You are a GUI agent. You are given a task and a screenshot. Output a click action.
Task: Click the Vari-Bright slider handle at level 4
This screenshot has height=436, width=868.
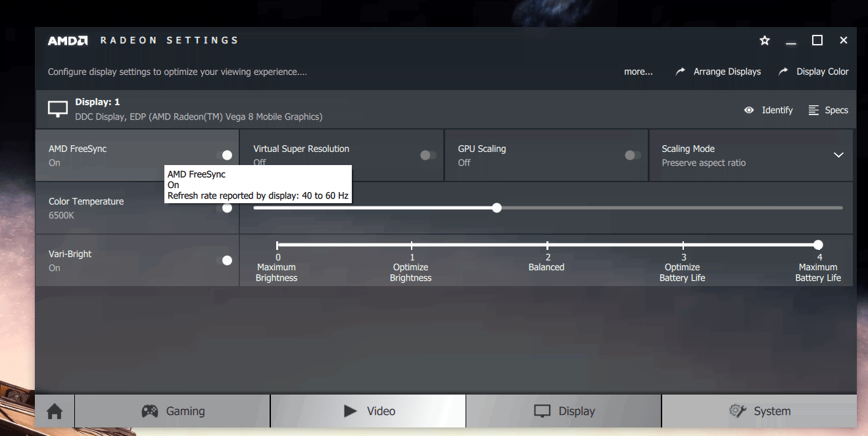[x=818, y=245]
